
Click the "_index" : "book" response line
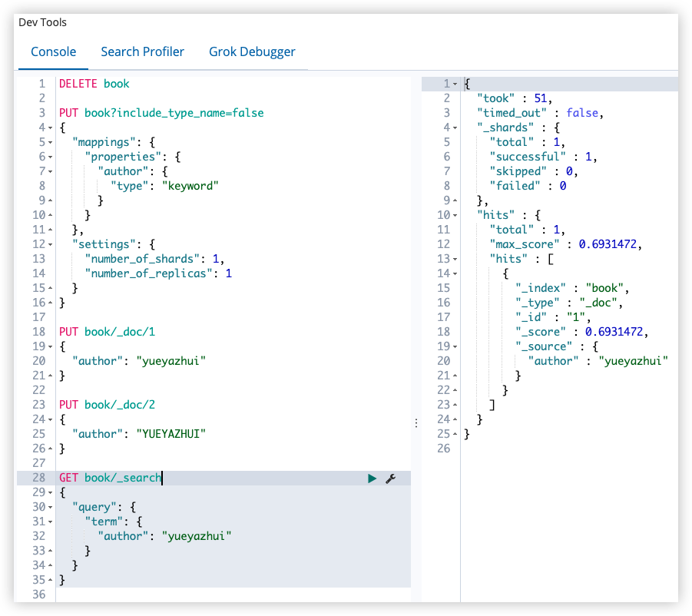point(572,288)
